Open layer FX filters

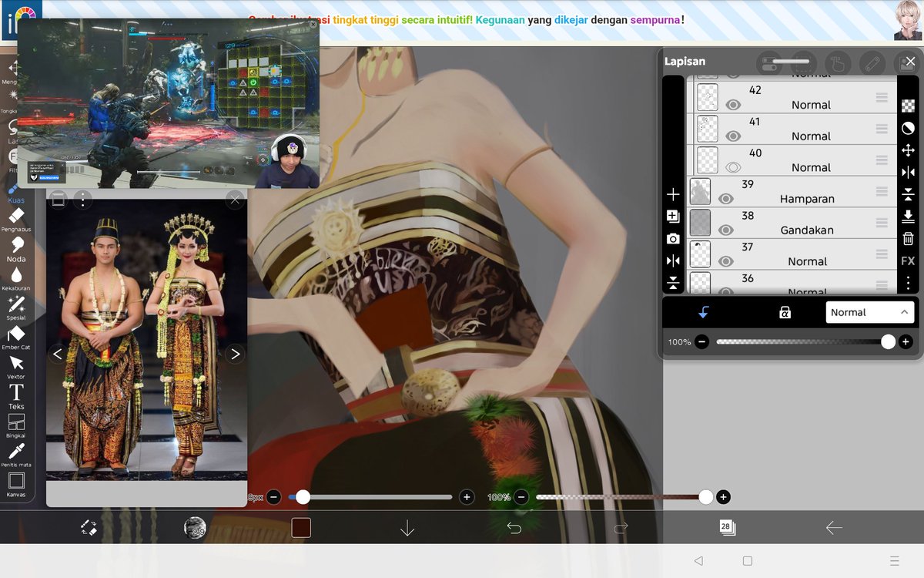[x=908, y=261]
